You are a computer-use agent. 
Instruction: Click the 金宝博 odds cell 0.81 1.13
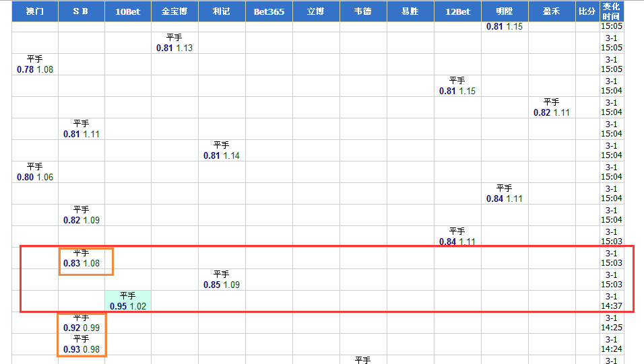[x=174, y=42]
